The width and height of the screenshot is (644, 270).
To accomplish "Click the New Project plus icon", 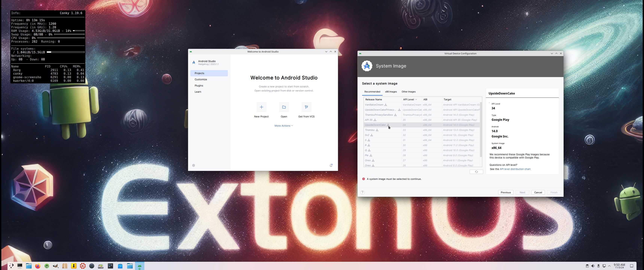I will click(261, 107).
